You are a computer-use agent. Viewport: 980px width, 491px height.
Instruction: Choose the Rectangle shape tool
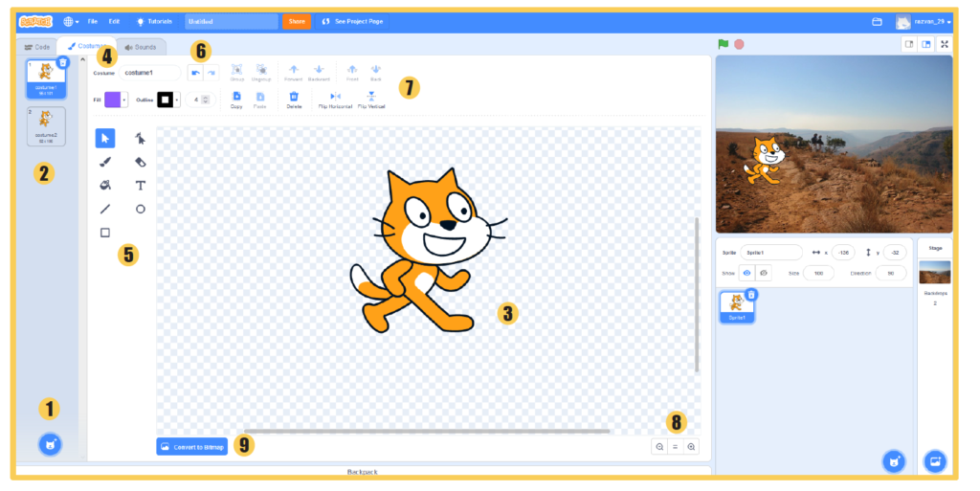[105, 233]
